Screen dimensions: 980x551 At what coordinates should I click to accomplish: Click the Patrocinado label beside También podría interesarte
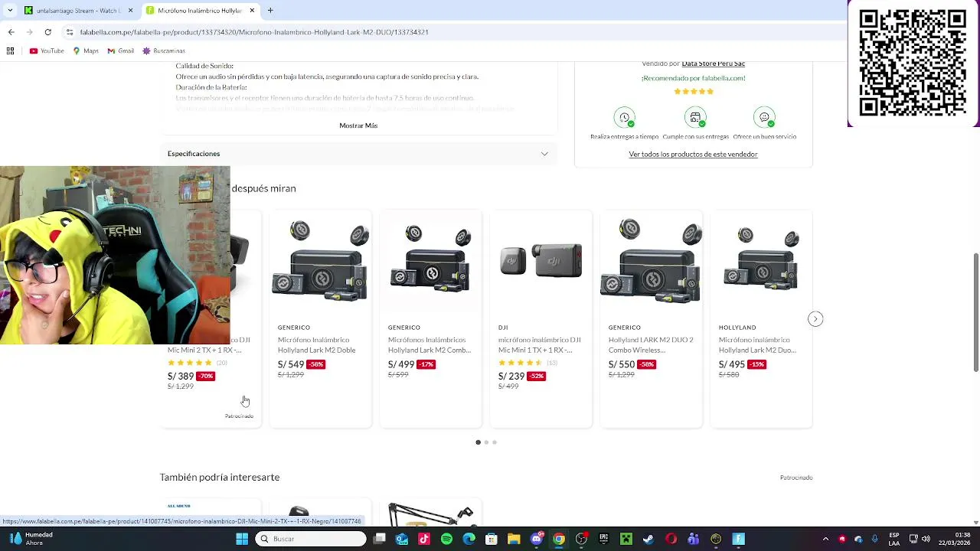796,478
